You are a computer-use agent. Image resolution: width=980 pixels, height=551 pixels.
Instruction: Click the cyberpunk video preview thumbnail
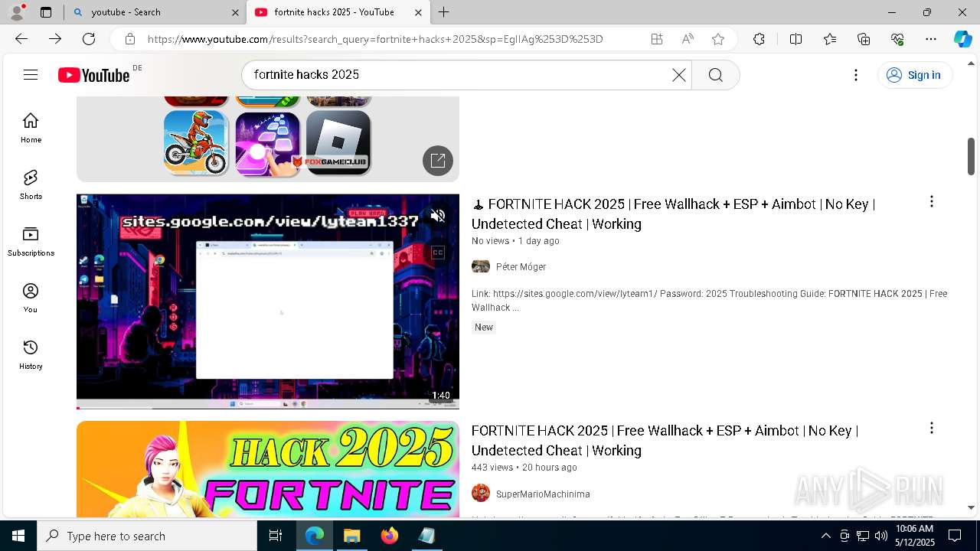click(268, 301)
